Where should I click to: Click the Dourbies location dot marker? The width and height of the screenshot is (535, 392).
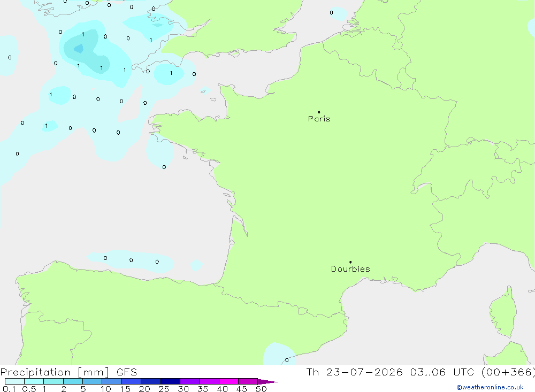point(350,262)
